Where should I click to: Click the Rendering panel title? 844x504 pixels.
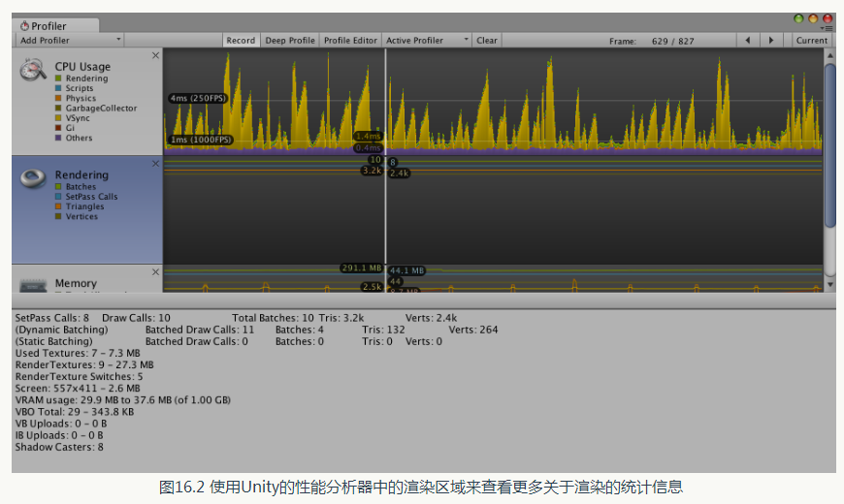[x=81, y=174]
